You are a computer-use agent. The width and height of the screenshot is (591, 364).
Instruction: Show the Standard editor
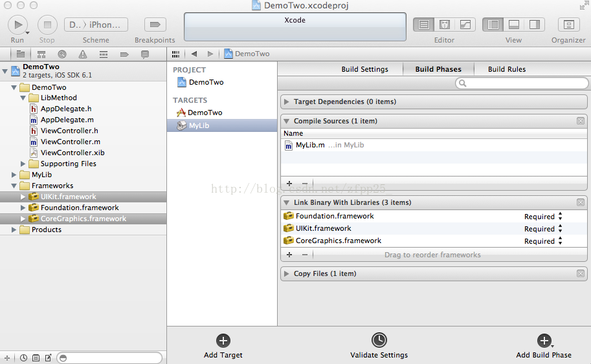pos(423,25)
